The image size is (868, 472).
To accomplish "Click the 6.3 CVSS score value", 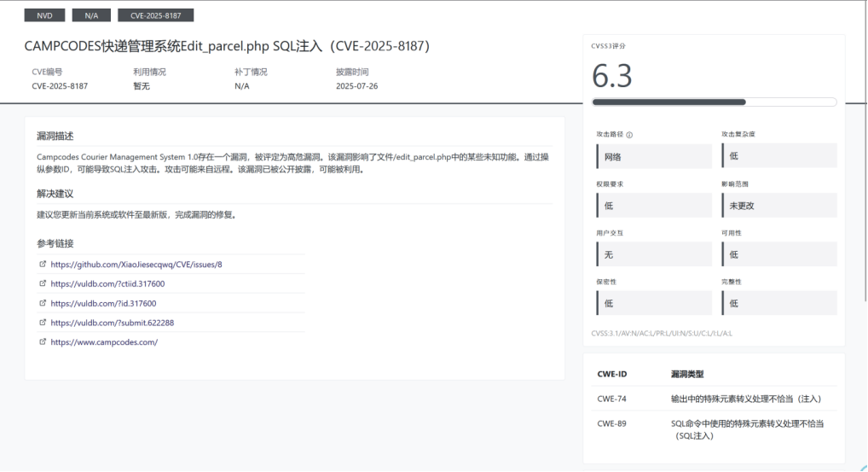I will pyautogui.click(x=611, y=76).
